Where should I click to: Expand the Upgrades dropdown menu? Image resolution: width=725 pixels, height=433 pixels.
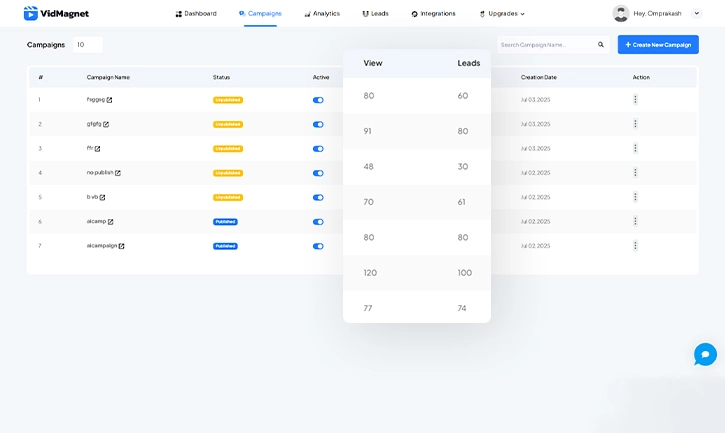(502, 13)
